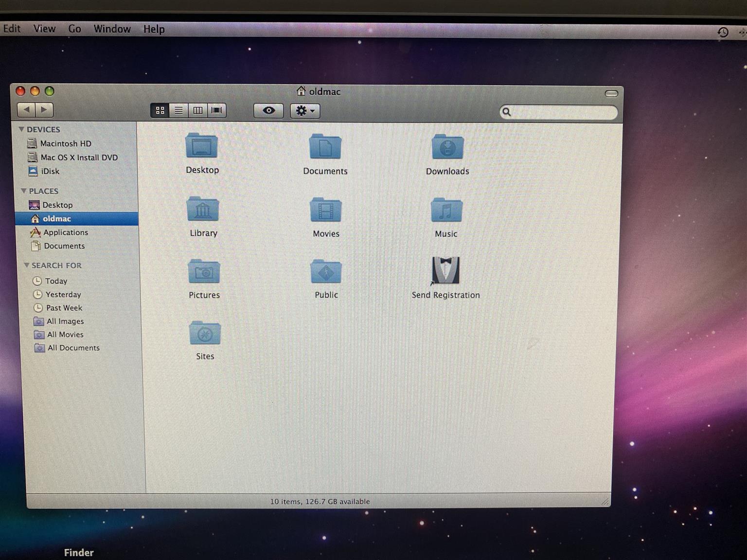The height and width of the screenshot is (560, 747).
Task: Switch to list view
Action: coord(178,111)
